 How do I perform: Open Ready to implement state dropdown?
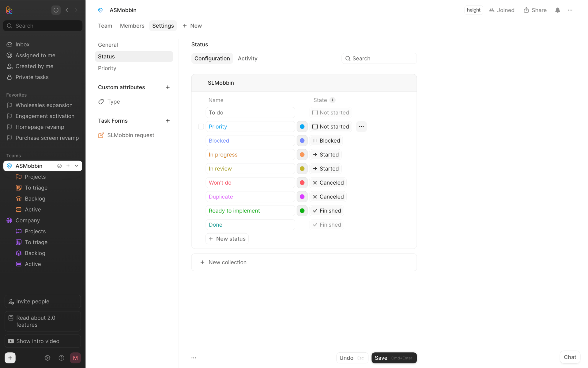point(326,211)
